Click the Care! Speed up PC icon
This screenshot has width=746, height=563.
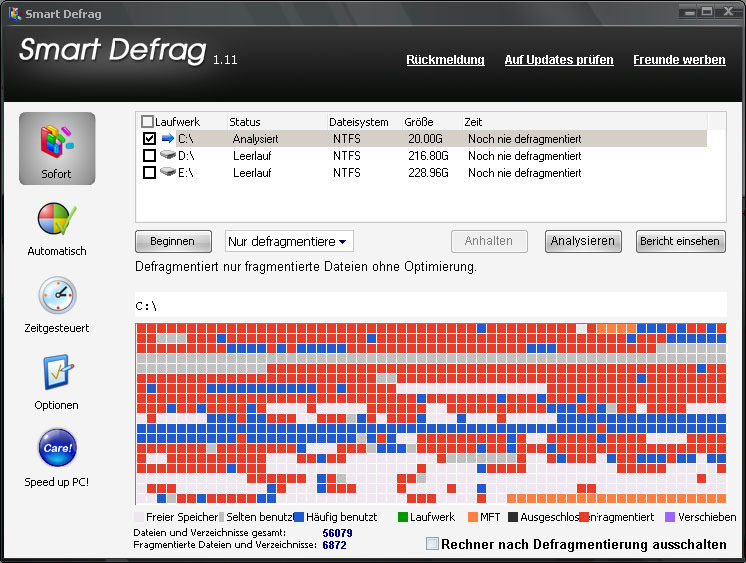57,447
